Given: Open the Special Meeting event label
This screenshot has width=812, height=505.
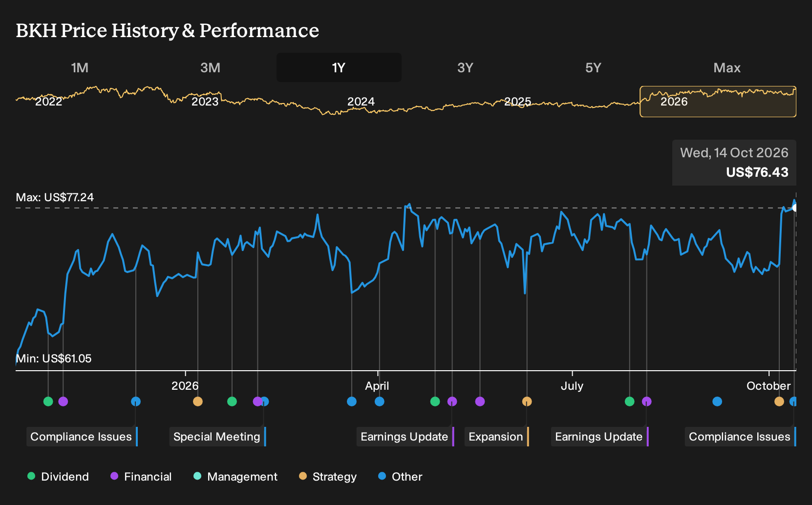Looking at the screenshot, I should (x=217, y=437).
